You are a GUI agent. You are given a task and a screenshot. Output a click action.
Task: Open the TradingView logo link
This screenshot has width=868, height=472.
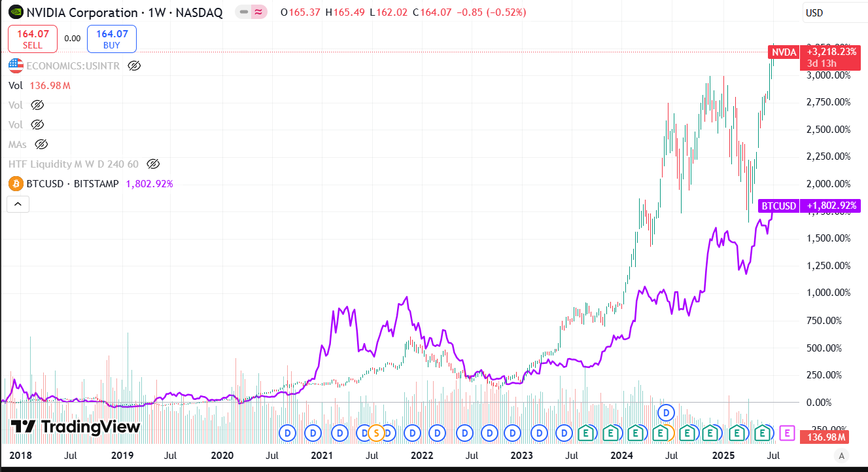click(x=76, y=427)
